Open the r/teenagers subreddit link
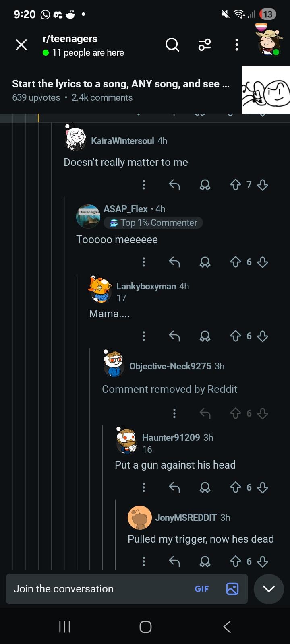 (x=70, y=39)
